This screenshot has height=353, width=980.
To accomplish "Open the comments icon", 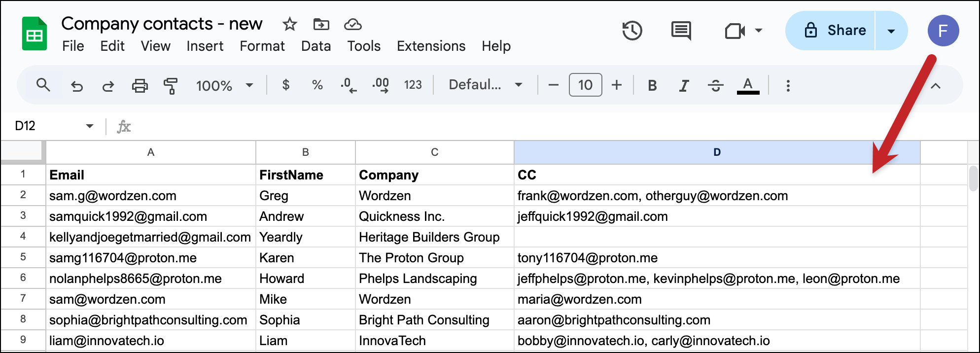I will click(681, 31).
